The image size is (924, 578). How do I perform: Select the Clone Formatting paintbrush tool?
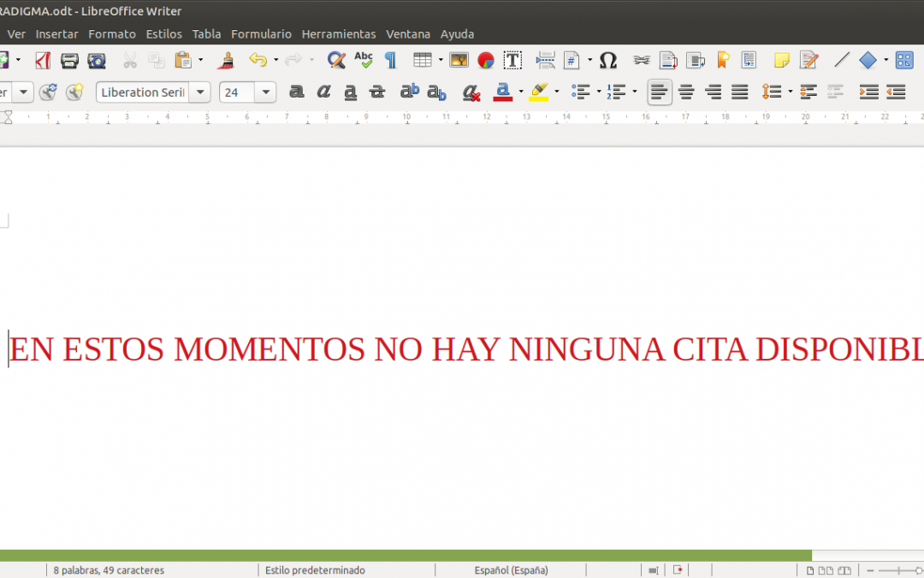226,60
